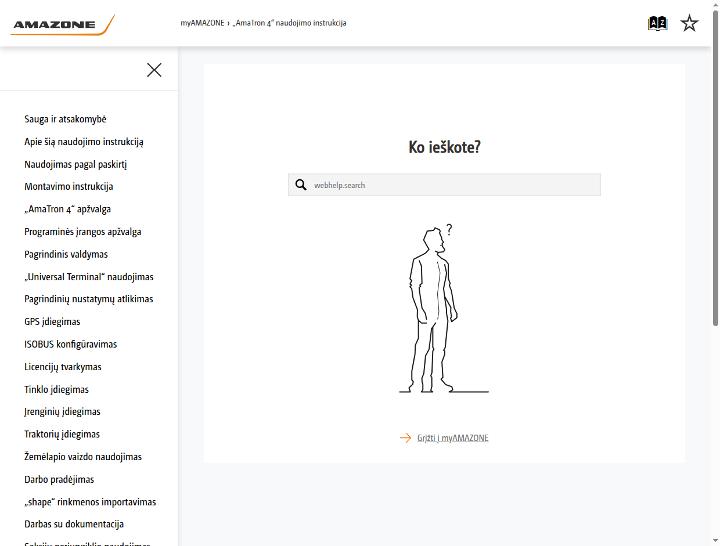Go to GPS įdiegimas
The image size is (720, 546).
[52, 321]
